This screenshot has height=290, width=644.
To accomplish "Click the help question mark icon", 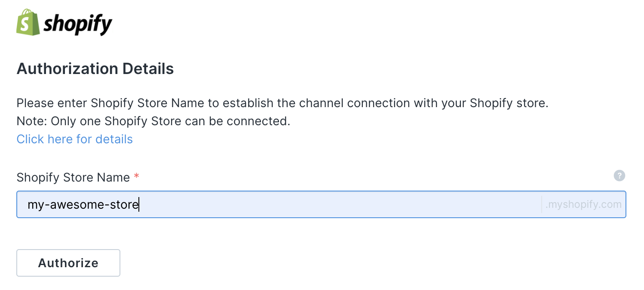I will [x=619, y=176].
